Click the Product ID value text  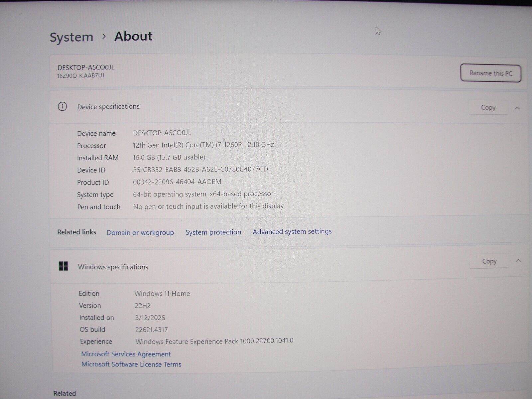click(x=177, y=182)
